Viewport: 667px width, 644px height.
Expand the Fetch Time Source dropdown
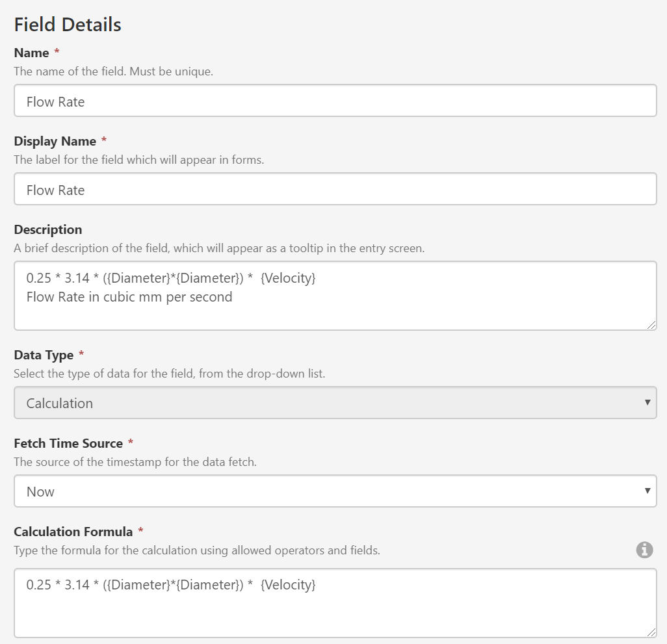[335, 491]
